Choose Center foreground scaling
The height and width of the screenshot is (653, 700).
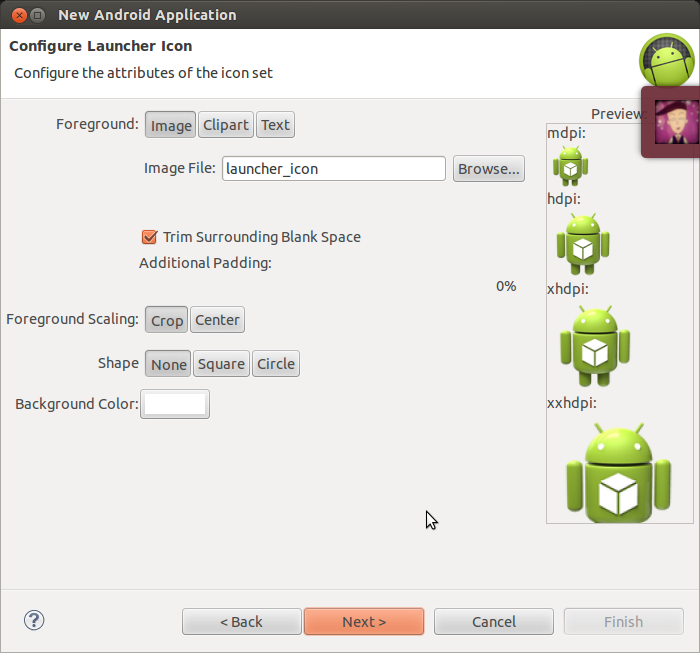[x=217, y=320]
